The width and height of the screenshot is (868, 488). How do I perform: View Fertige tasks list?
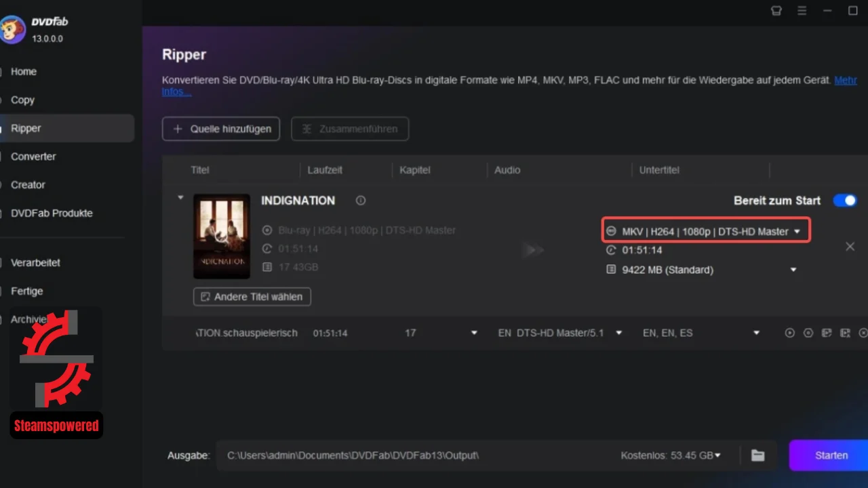click(26, 291)
